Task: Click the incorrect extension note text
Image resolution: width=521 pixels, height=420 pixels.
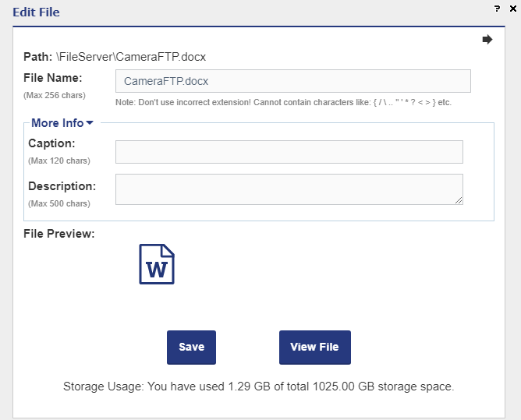Action: tap(283, 103)
